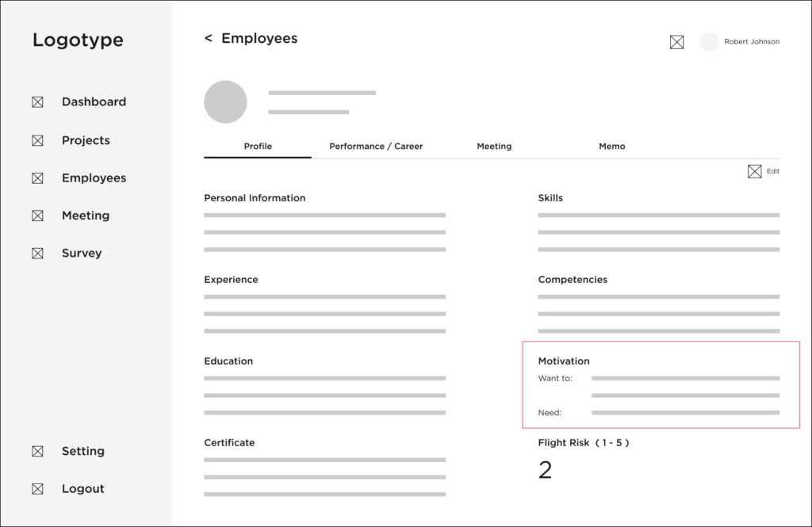Click the Edit icon below tabs
Screen dimensions: 812x527
pyautogui.click(x=754, y=171)
